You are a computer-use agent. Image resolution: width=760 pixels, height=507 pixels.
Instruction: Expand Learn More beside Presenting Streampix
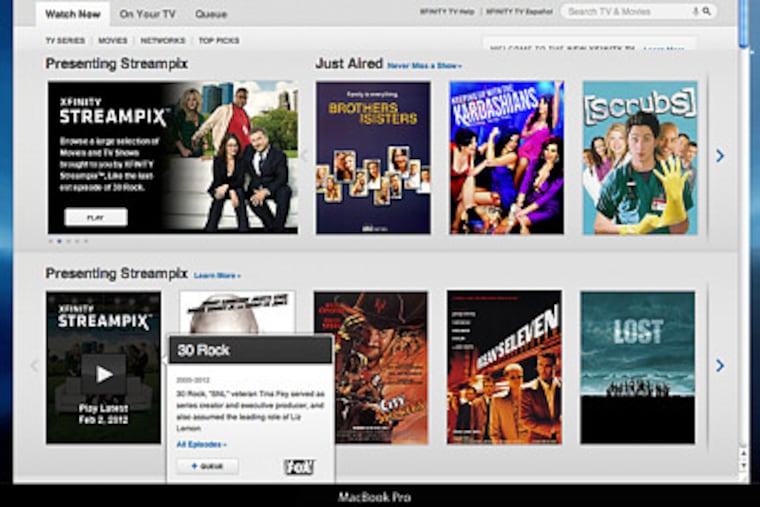pyautogui.click(x=217, y=275)
